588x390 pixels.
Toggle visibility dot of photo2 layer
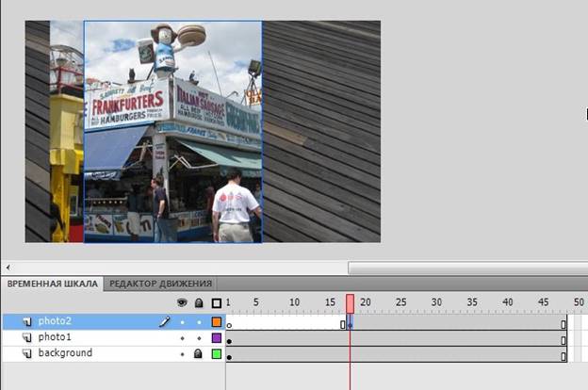pyautogui.click(x=182, y=322)
